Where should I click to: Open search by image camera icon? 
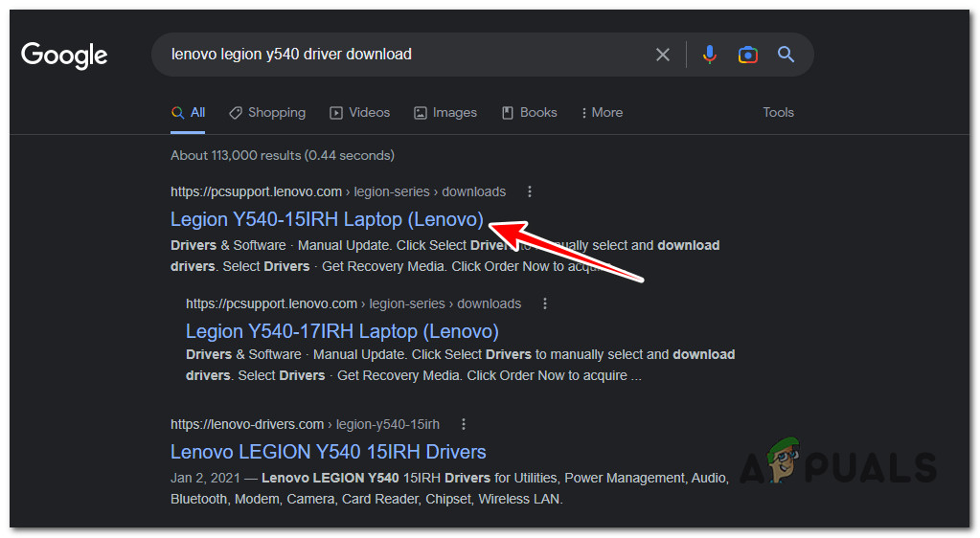[747, 55]
